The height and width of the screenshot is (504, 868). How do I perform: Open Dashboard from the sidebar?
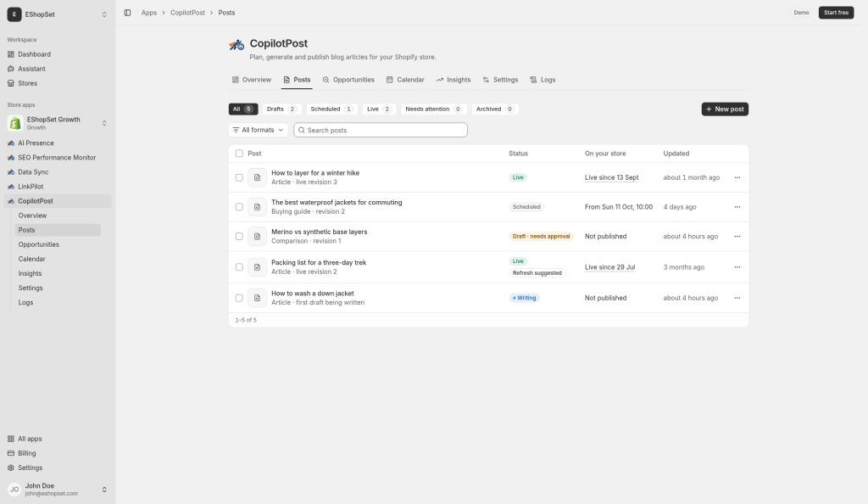click(58, 54)
